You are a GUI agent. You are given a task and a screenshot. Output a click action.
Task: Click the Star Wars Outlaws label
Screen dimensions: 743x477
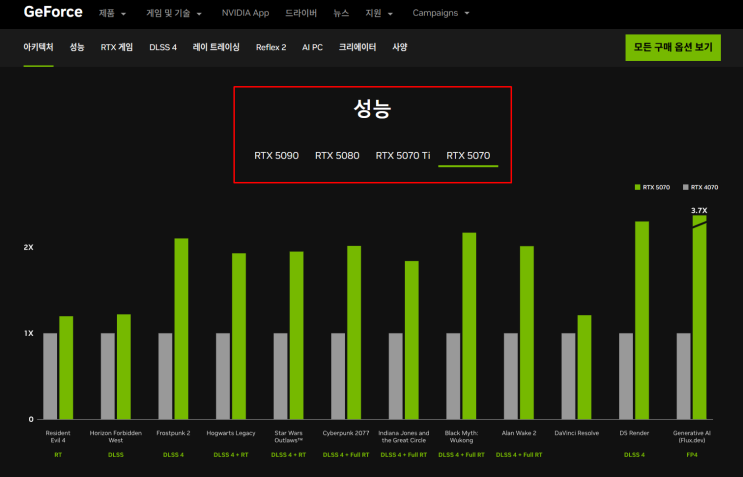tap(288, 437)
